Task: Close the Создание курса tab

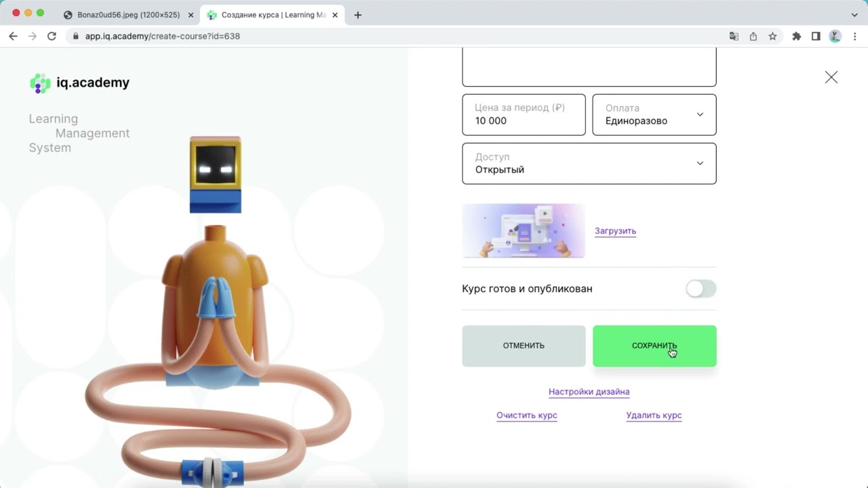Action: point(335,15)
